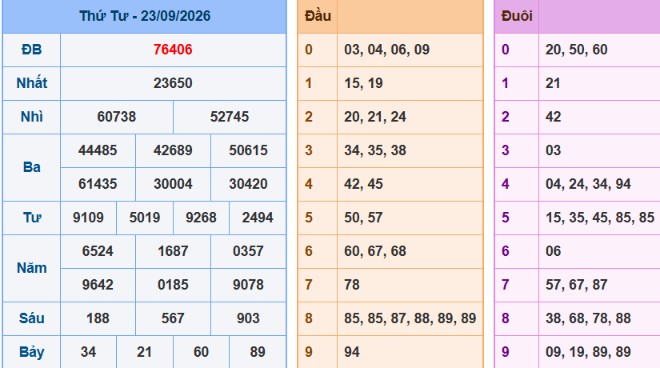Click Đầu row values 42, 45
The width and height of the screenshot is (660, 368).
pos(364,184)
